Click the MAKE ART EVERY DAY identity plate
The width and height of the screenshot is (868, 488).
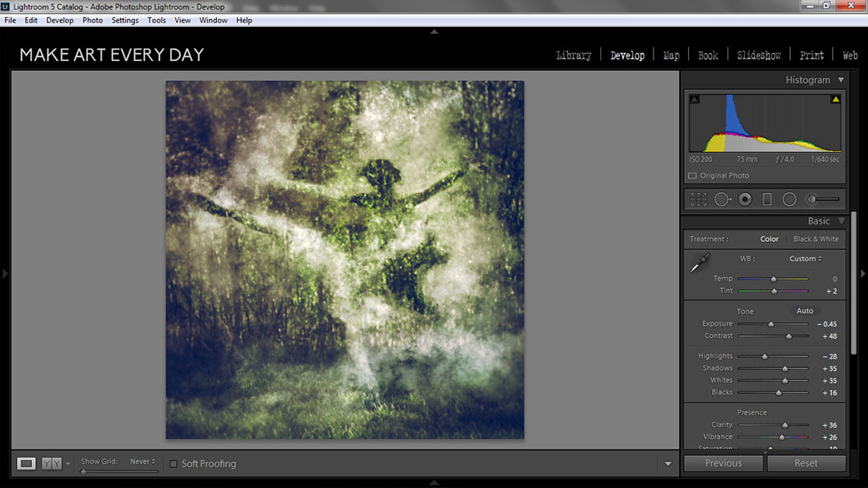click(112, 55)
